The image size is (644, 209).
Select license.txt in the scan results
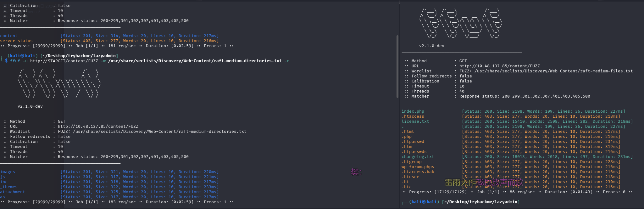point(415,121)
